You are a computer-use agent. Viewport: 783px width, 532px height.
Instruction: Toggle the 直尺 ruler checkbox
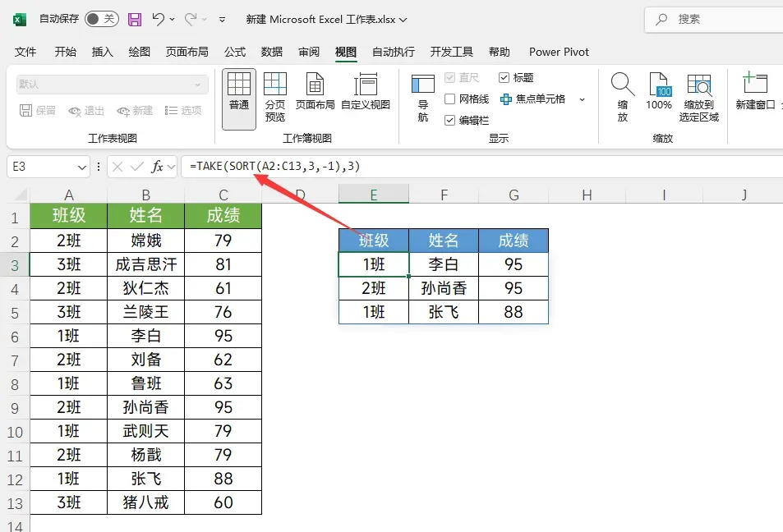tap(449, 77)
